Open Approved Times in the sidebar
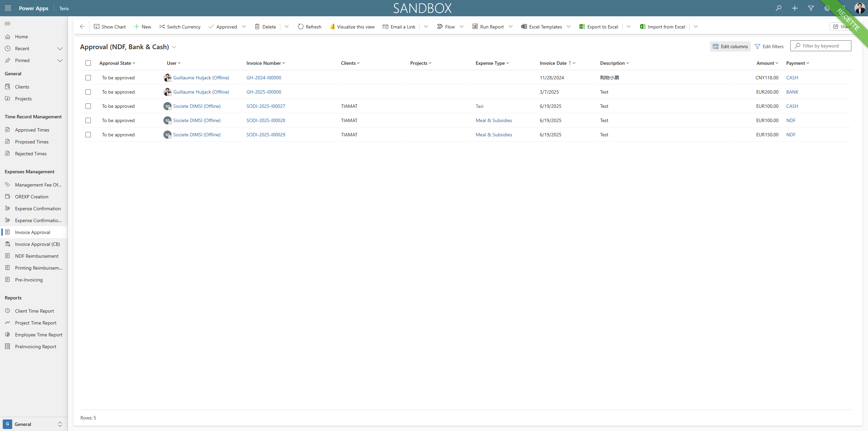The height and width of the screenshot is (431, 868). tap(34, 130)
